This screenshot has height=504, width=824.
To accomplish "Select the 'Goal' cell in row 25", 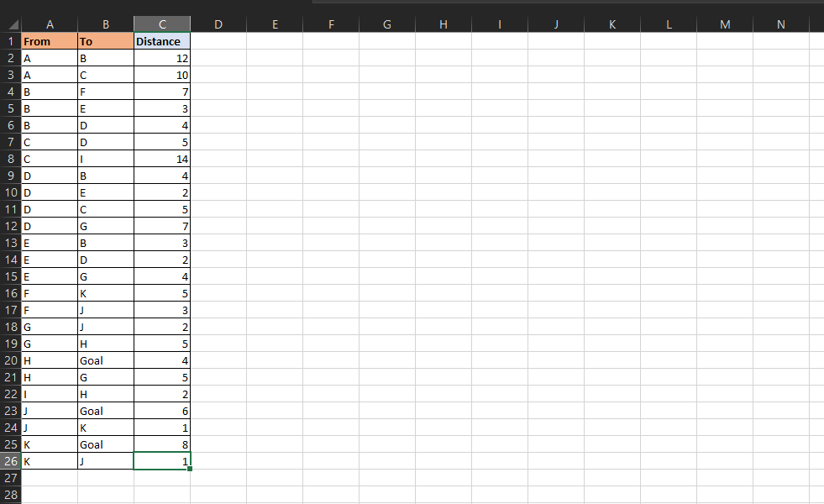I will click(x=105, y=444).
